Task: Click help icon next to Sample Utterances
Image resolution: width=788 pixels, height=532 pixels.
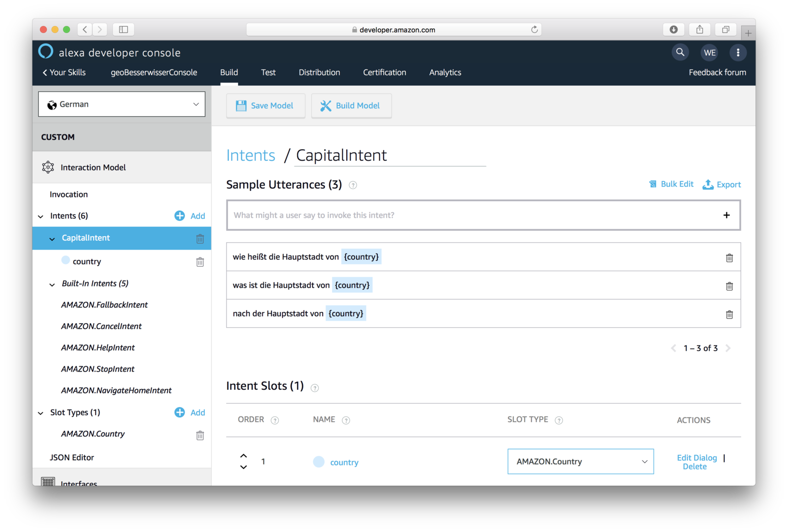Action: coord(353,185)
